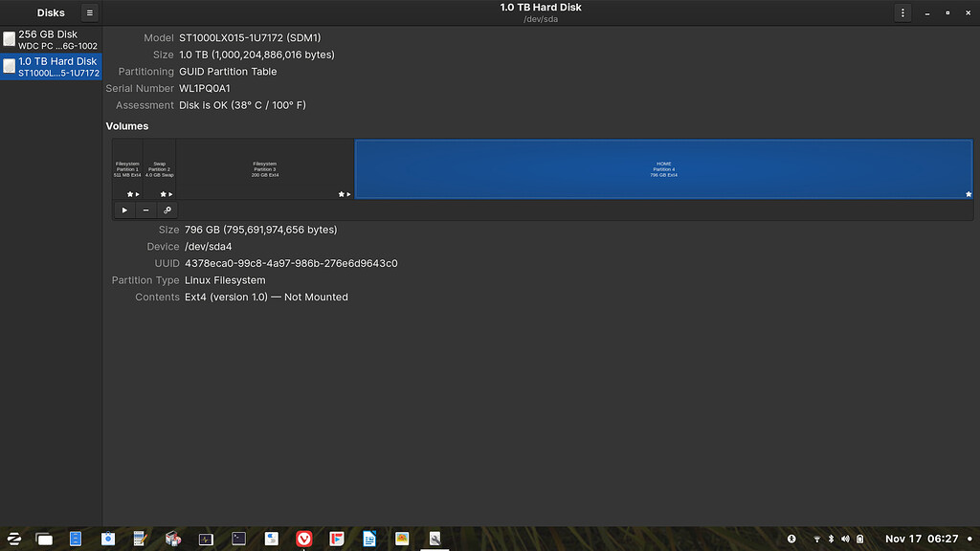This screenshot has height=551, width=980.
Task: Click the Bluetooth icon in the system tray
Action: tap(831, 539)
